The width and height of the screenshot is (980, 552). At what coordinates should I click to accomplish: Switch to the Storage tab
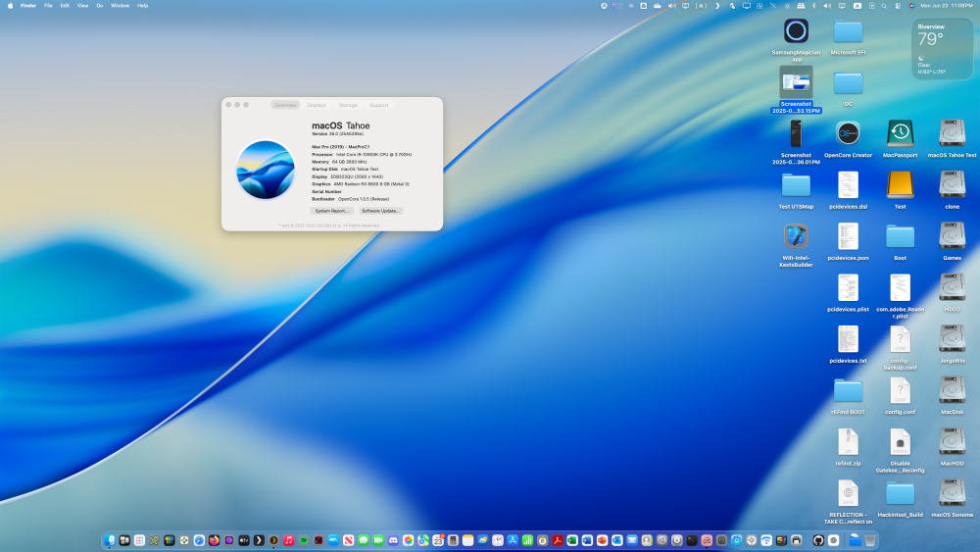point(348,105)
